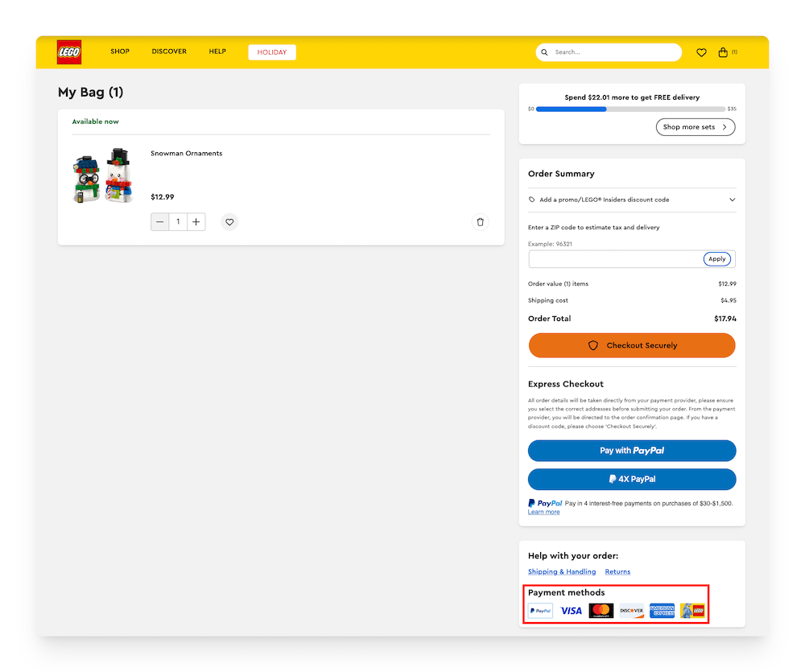This screenshot has width=805, height=672.
Task: Open the DISCOVER menu
Action: click(x=168, y=51)
